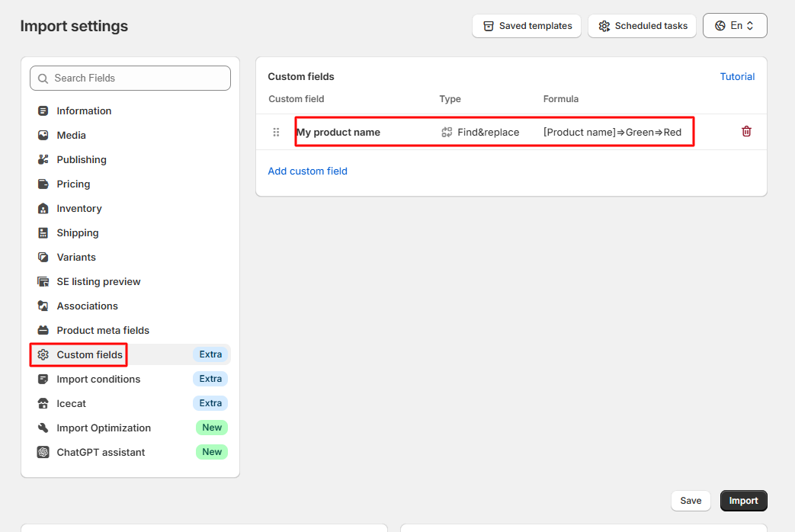Viewport: 795px width, 532px height.
Task: Click the Save button
Action: coord(691,501)
